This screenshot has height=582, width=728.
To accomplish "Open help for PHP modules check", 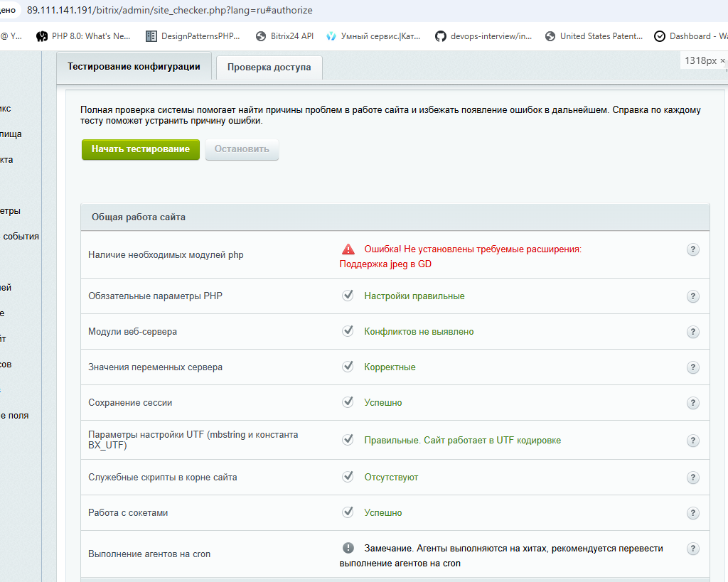I will 692,249.
